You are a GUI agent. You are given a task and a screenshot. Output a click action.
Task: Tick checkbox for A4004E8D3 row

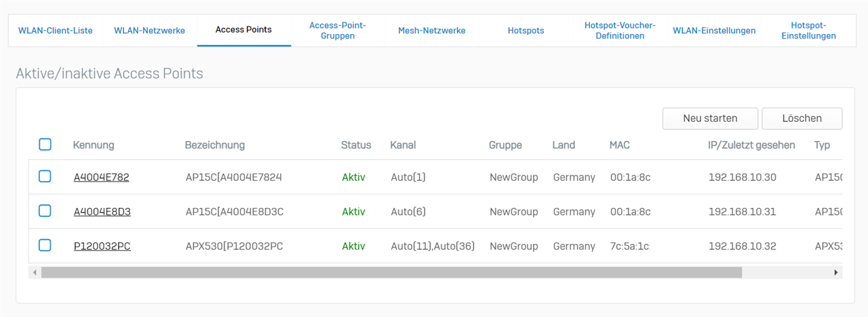(x=45, y=211)
